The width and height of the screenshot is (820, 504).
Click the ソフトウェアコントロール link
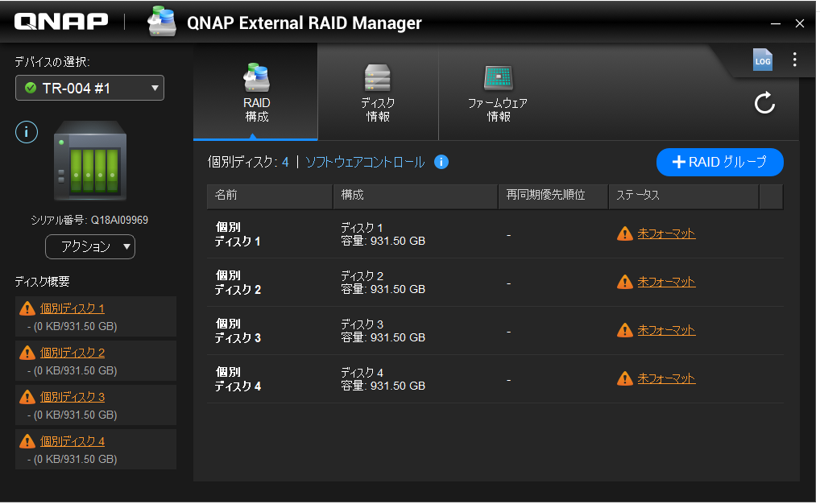pyautogui.click(x=365, y=162)
